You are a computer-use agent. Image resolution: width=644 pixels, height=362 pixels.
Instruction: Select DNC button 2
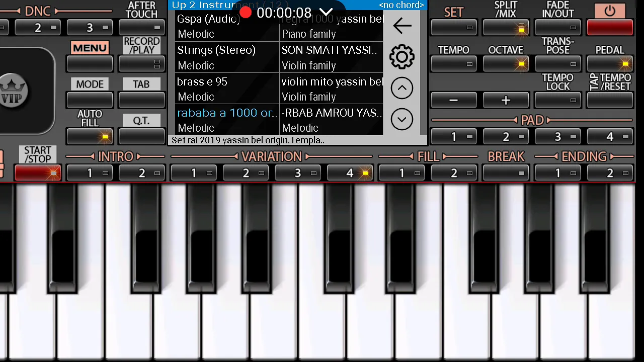(x=38, y=28)
